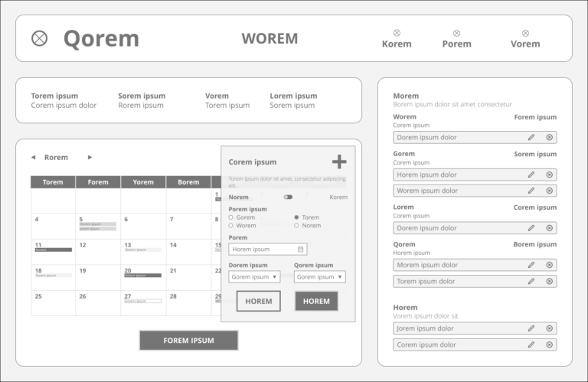This screenshot has height=382, width=588.
Task: Click the outlined HOREM button
Action: (x=258, y=301)
